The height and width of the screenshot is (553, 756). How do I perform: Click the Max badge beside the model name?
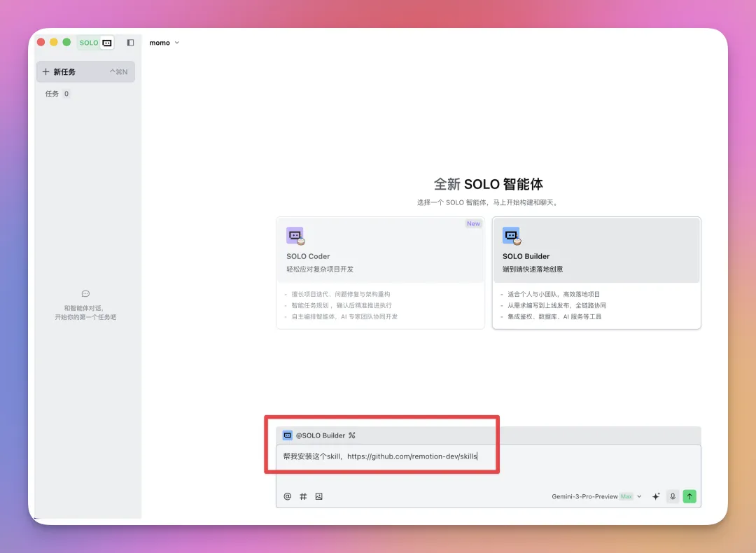coord(626,496)
